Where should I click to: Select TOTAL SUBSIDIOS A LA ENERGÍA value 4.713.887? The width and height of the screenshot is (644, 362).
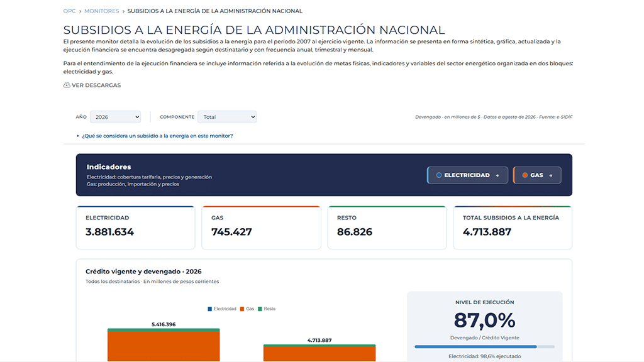(x=487, y=232)
